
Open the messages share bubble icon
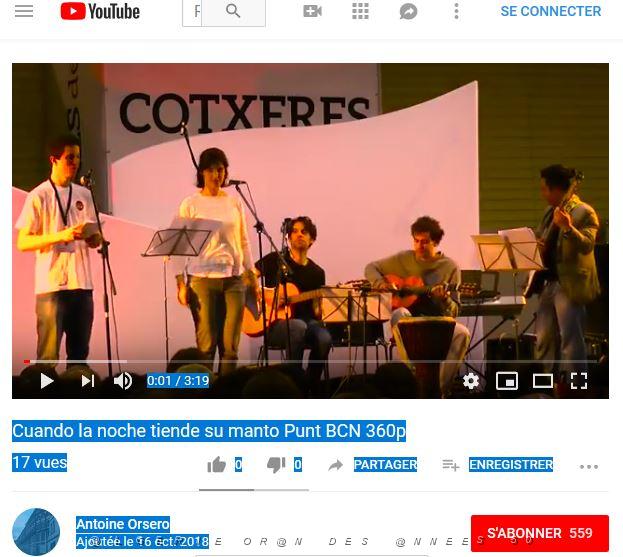(408, 12)
